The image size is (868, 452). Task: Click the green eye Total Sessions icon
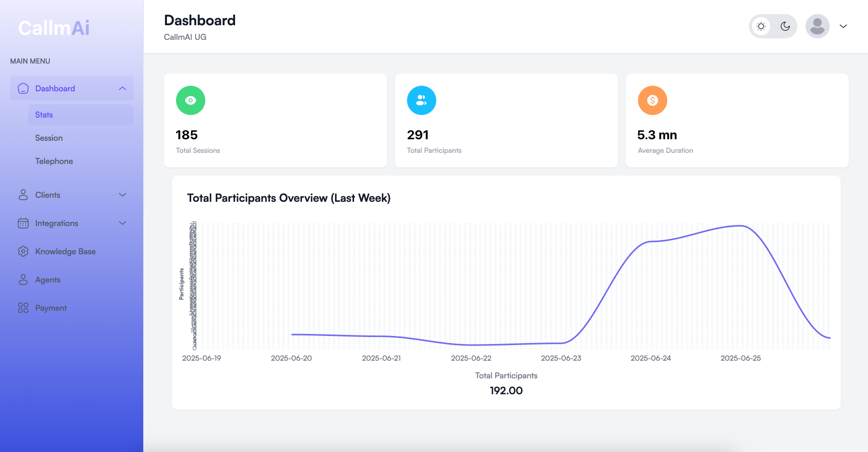click(191, 100)
